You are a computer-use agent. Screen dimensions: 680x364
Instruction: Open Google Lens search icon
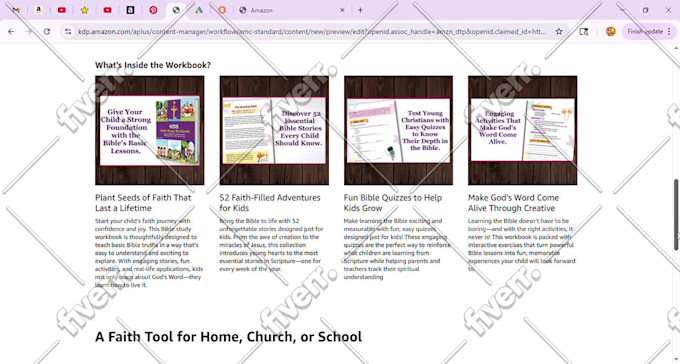[584, 31]
